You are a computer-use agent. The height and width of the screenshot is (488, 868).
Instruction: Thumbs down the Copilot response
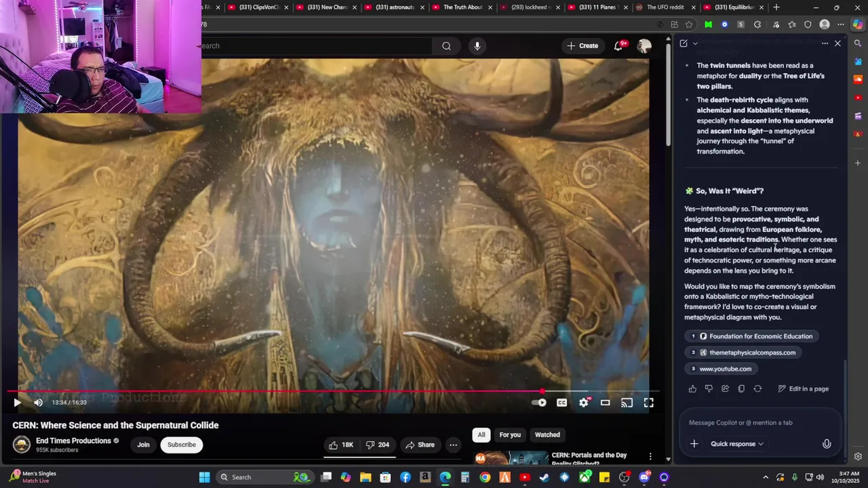[709, 389]
